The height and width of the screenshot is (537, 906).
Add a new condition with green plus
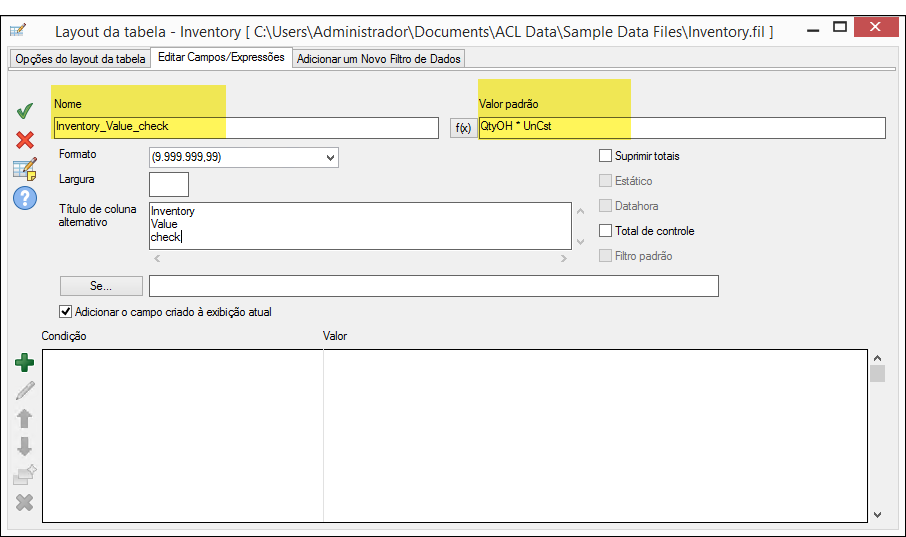(x=25, y=362)
